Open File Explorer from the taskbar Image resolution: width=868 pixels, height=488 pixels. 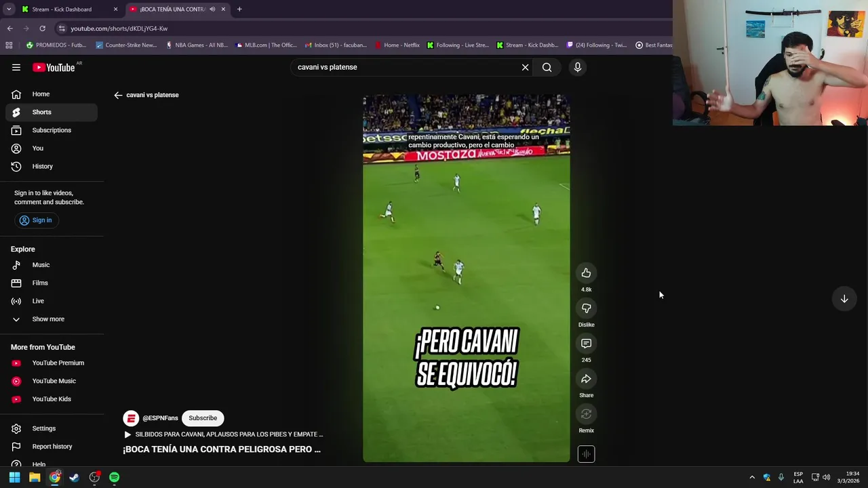[35, 477]
